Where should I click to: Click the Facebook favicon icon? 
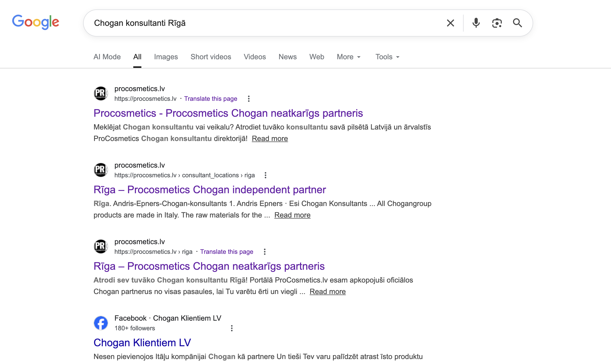coord(101,323)
